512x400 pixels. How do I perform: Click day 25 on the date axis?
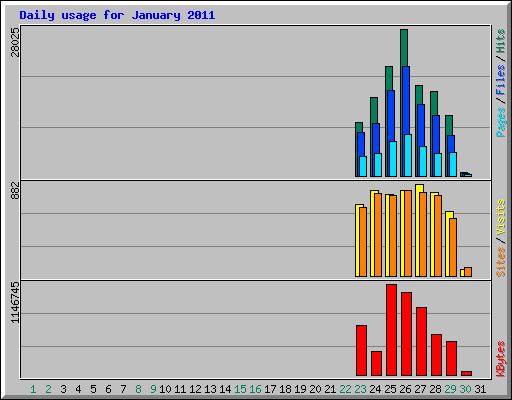tap(390, 389)
